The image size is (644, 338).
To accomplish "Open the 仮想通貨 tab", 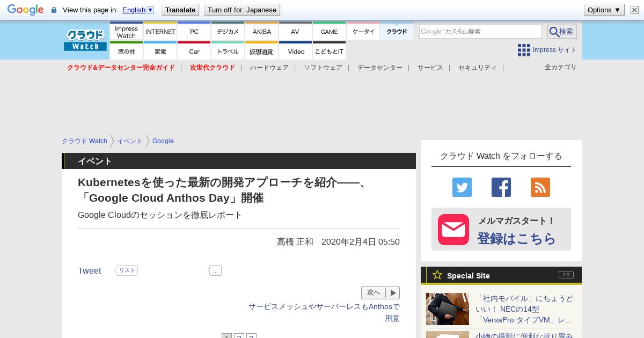I will tap(262, 51).
